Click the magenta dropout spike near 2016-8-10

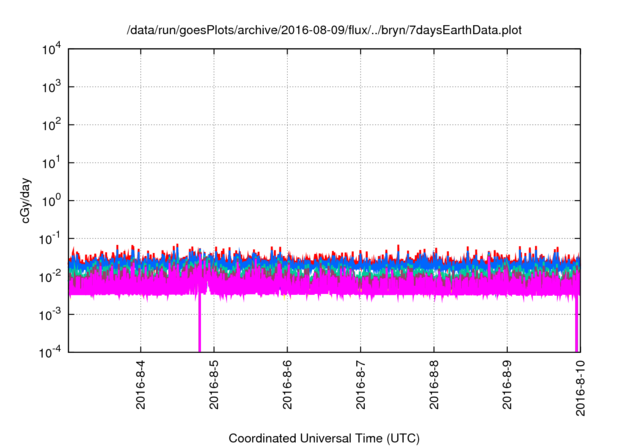point(577,324)
